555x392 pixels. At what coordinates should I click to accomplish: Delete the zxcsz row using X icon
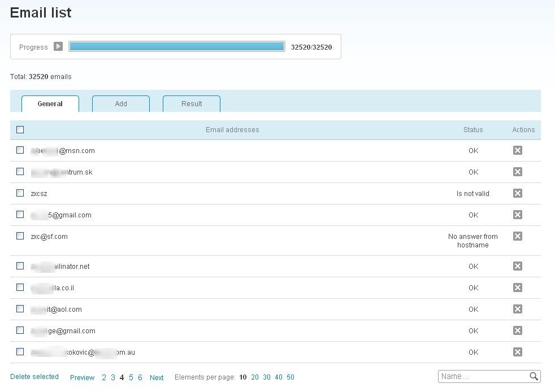click(x=517, y=193)
